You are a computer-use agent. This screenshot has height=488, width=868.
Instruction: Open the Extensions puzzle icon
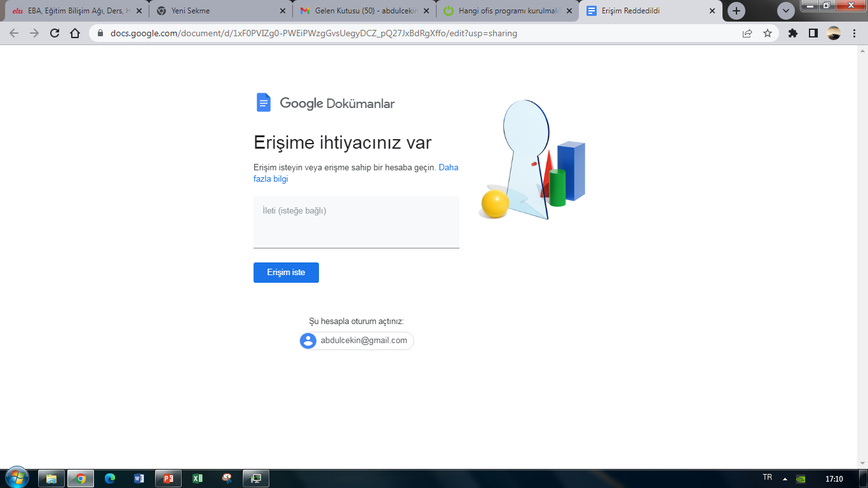[x=793, y=34]
